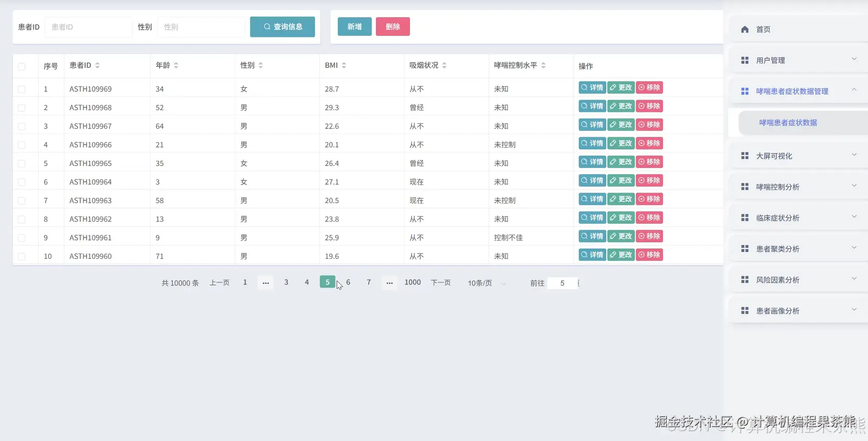The height and width of the screenshot is (441, 868).
Task: Expand the 用户管理 menu chevron
Action: click(854, 59)
